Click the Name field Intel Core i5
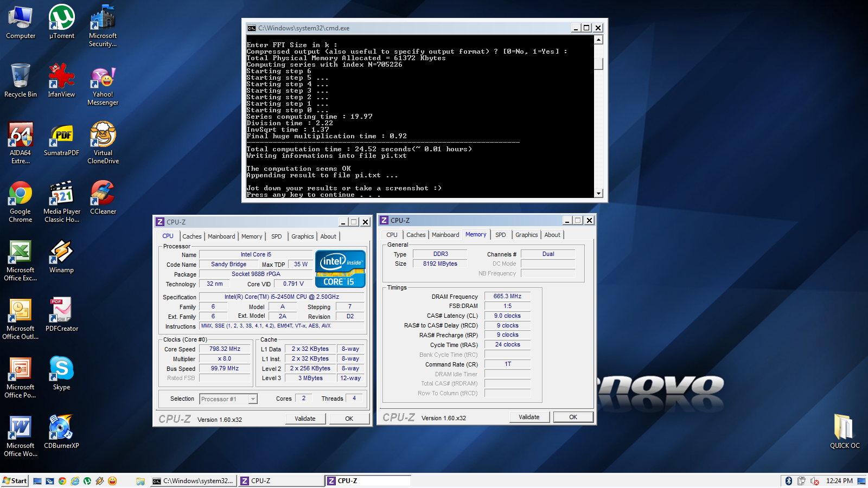 coord(256,254)
